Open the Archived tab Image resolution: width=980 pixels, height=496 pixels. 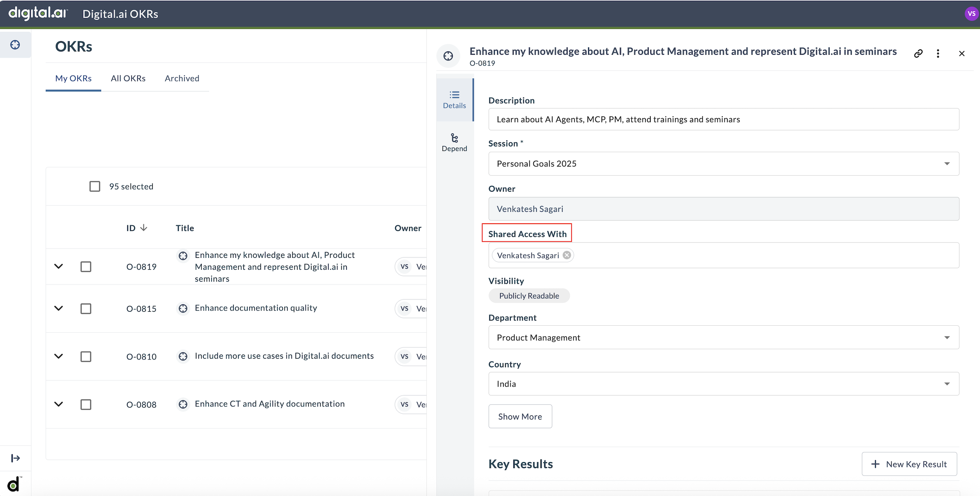[x=182, y=78]
